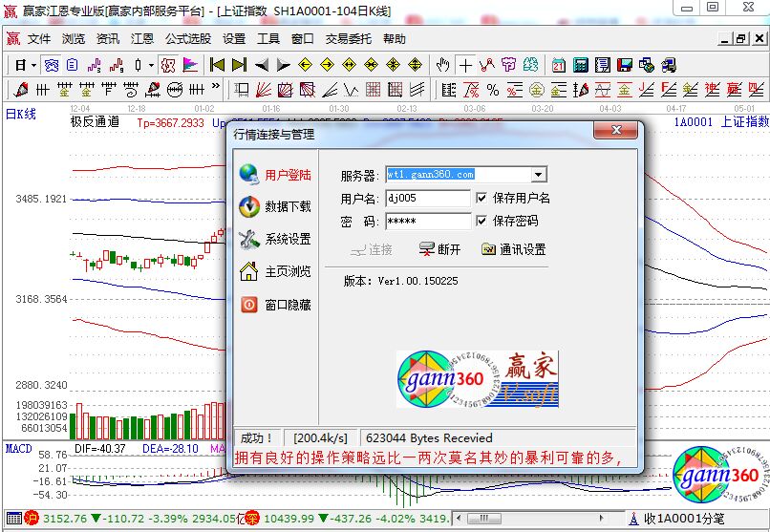Viewport: 770px width, 532px height.
Task: Expand the 服务器 server dropdown
Action: [x=539, y=175]
